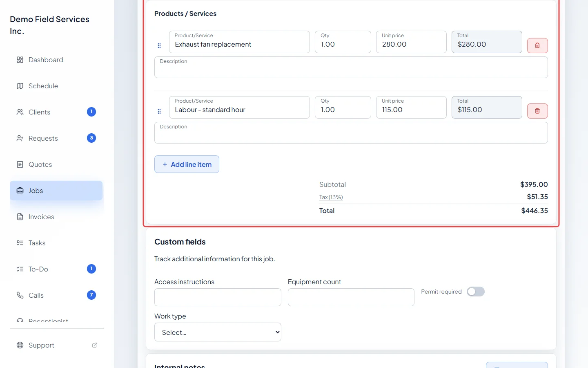Screen dimensions: 588x368
Task: Click the Requests badge showing 3
Action: point(91,138)
